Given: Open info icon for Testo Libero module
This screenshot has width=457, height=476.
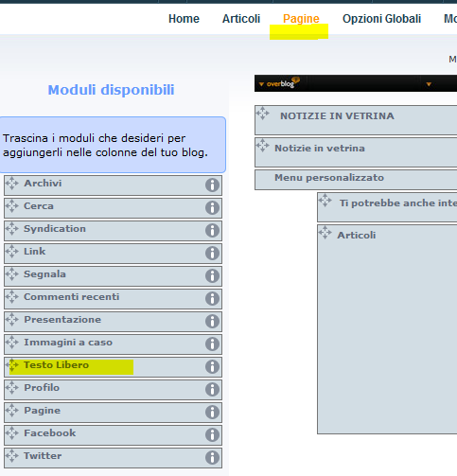Looking at the screenshot, I should 212,367.
